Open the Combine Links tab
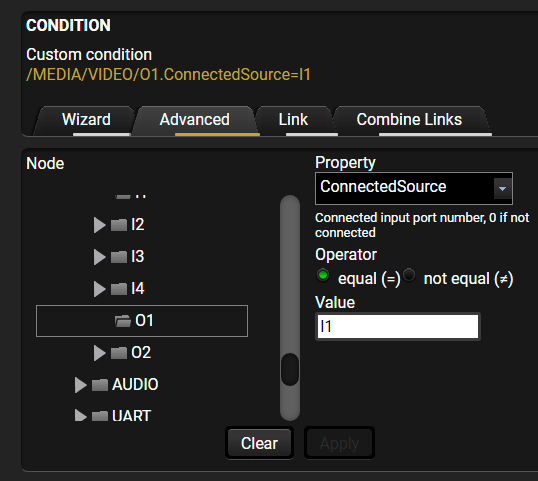Image resolution: width=538 pixels, height=481 pixels. coord(409,120)
